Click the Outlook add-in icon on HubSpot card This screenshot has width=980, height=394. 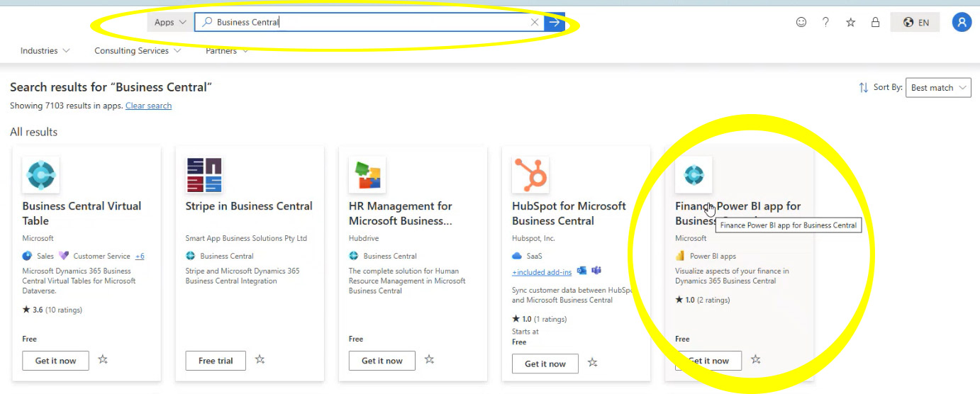point(582,271)
